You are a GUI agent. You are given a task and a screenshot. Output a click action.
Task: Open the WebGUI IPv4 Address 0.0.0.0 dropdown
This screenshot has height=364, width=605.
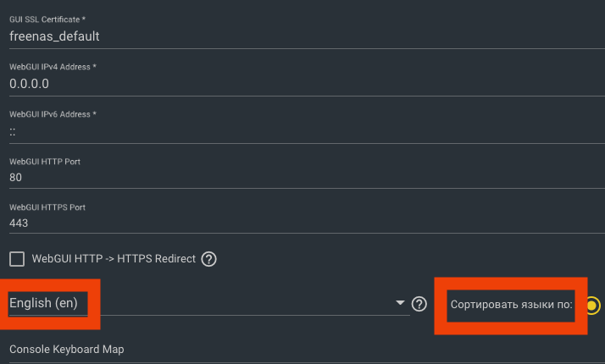307,84
